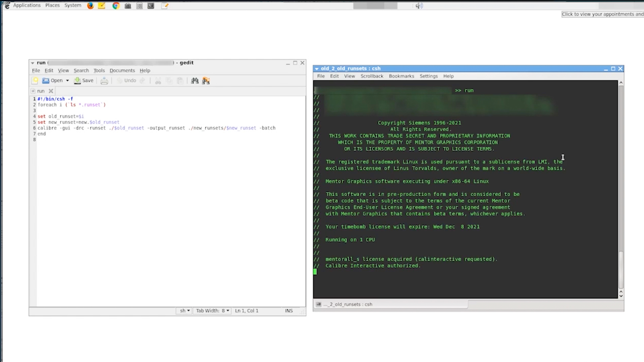644x362 pixels.
Task: Open the Documents menu in gedit
Action: pos(122,70)
